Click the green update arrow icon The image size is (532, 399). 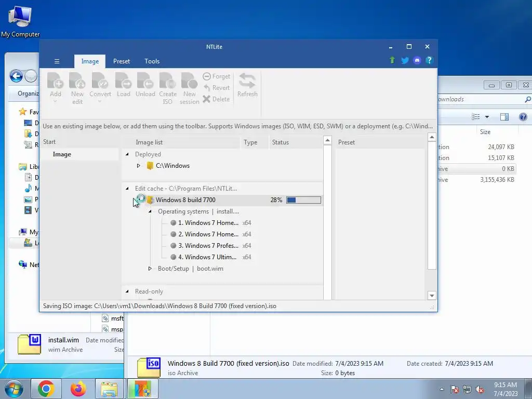[392, 60]
